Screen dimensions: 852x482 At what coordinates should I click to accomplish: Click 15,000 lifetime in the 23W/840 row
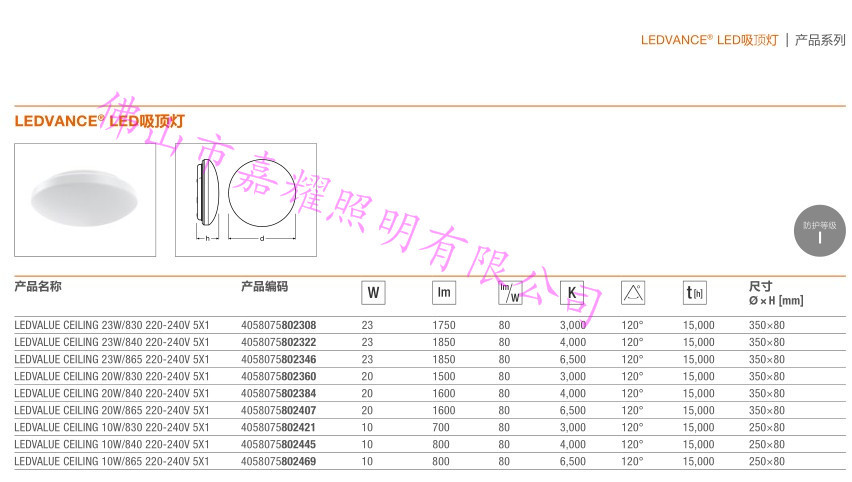(x=699, y=342)
